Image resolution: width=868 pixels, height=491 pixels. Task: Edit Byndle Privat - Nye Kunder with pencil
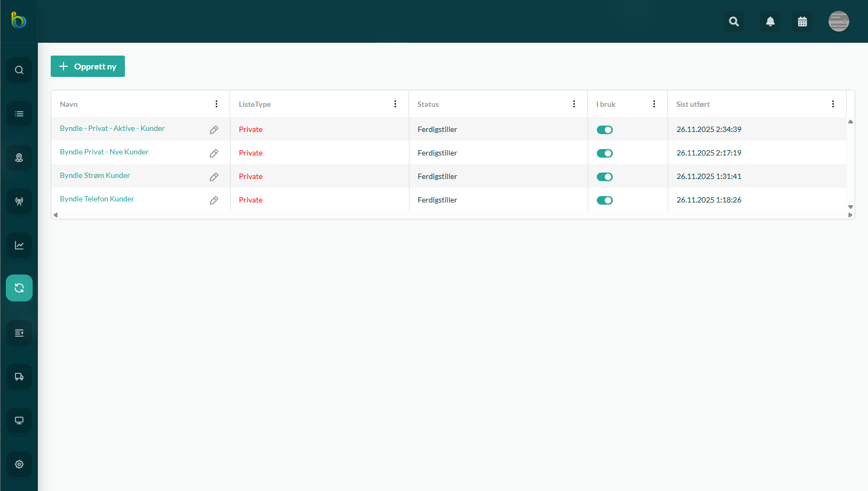coord(214,153)
